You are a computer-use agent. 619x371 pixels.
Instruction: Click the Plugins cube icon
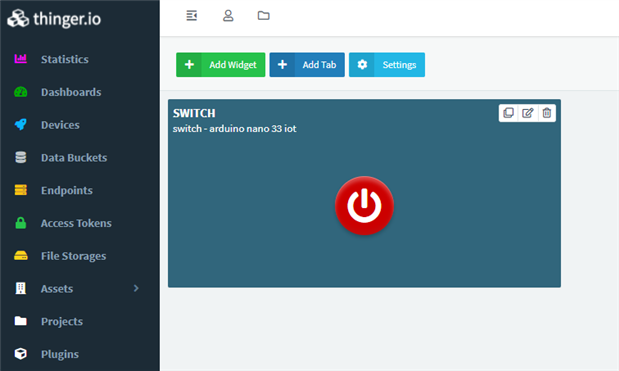click(x=21, y=354)
